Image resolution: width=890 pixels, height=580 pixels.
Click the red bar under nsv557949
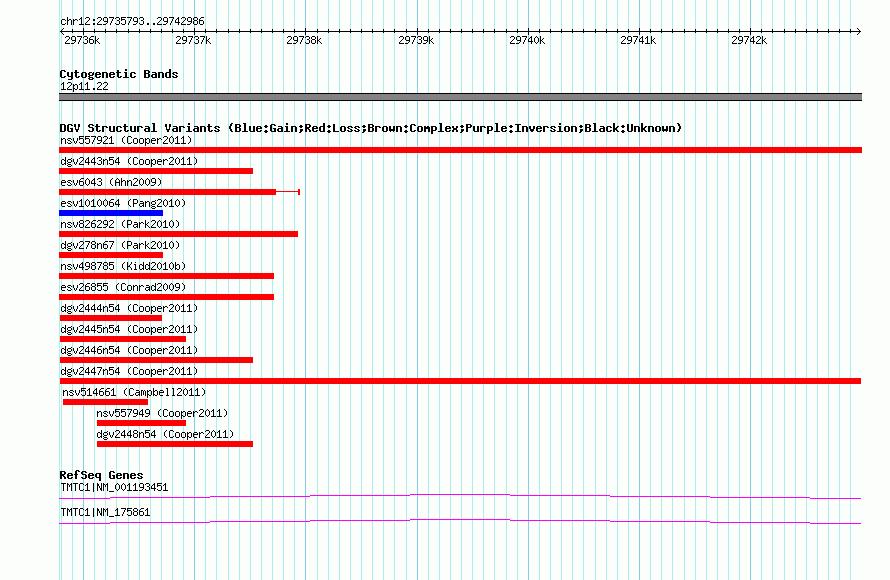pos(141,423)
